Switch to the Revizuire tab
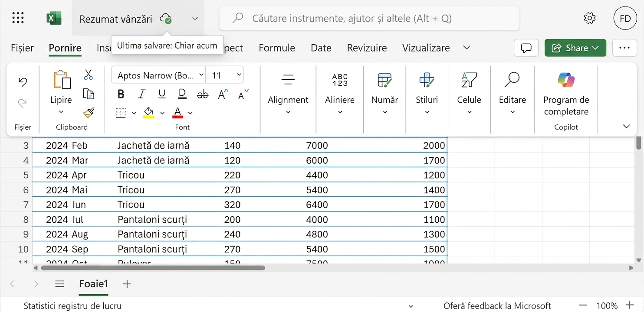 [367, 48]
